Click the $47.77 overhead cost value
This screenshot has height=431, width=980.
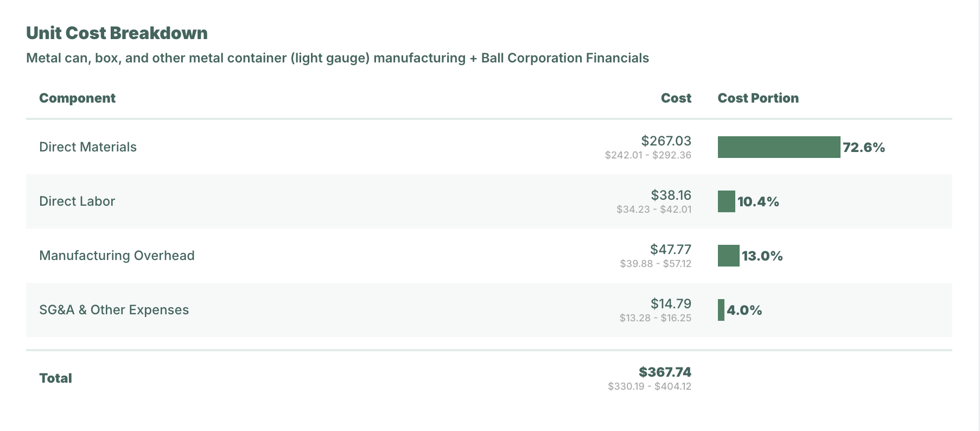tap(670, 250)
